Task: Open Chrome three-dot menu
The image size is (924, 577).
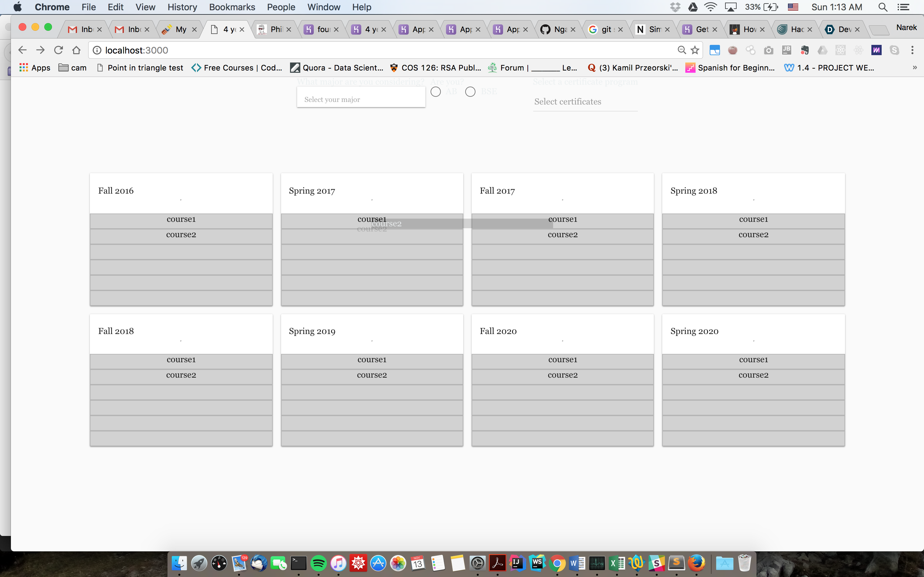Action: (912, 50)
